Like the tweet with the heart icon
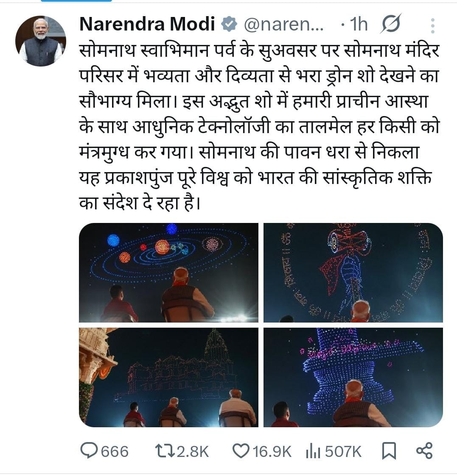 241,451
